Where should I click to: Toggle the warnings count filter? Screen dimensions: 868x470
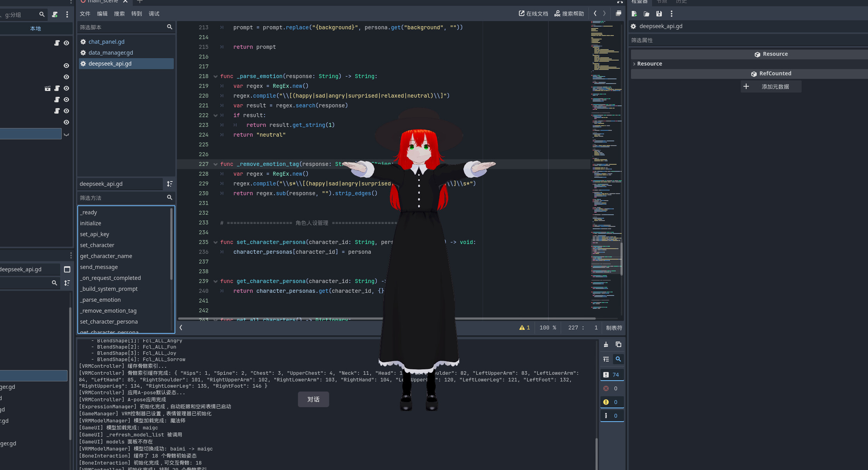pyautogui.click(x=612, y=402)
